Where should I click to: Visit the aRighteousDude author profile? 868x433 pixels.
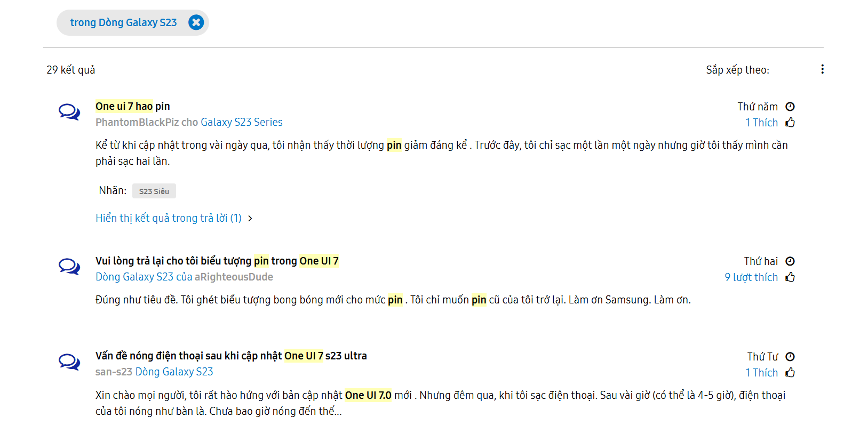[x=234, y=277]
